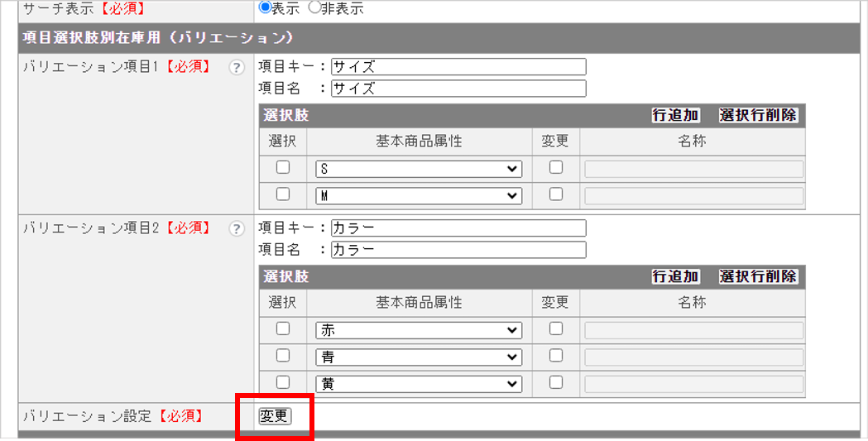Focus the 項目名 field containing サイズ

(x=458, y=89)
